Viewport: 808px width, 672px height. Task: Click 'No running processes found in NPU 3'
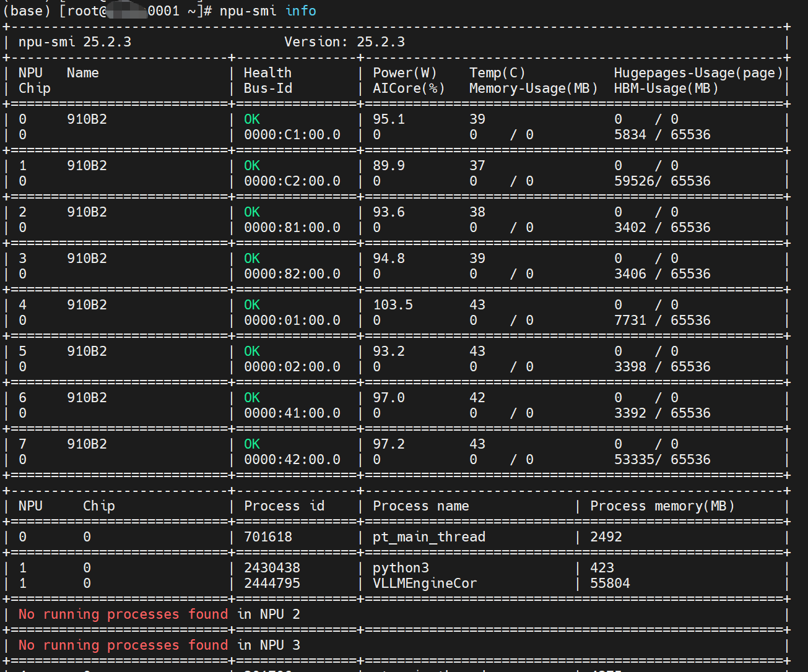coord(159,645)
